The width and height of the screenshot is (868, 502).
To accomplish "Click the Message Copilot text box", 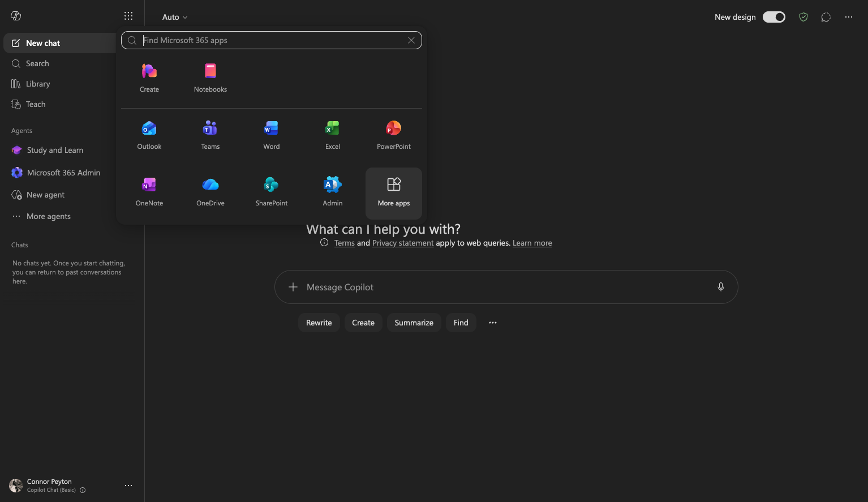I will point(506,287).
